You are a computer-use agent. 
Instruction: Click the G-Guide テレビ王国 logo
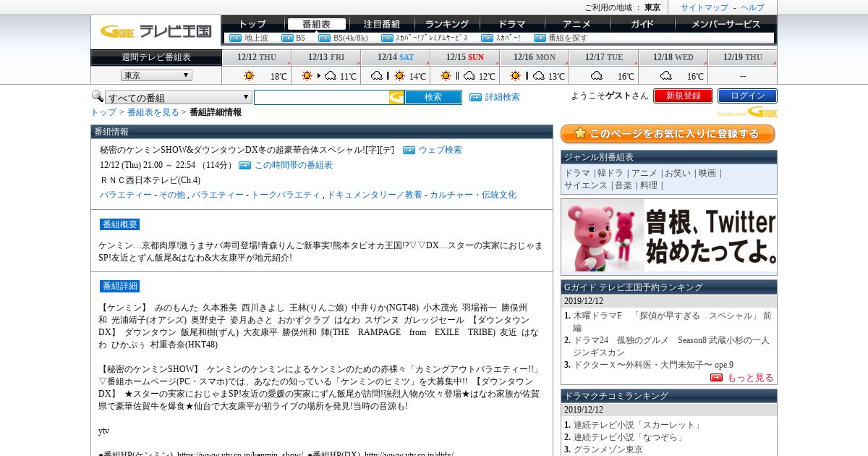click(156, 30)
